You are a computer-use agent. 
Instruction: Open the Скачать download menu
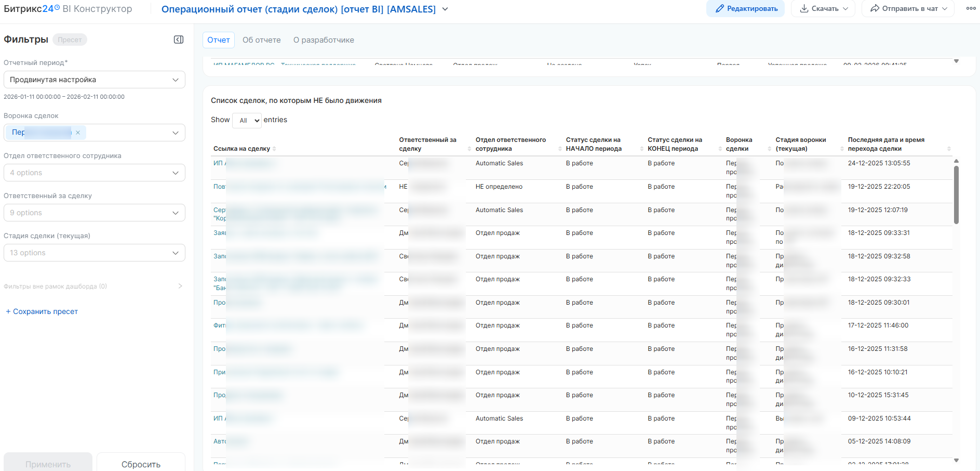tap(823, 9)
